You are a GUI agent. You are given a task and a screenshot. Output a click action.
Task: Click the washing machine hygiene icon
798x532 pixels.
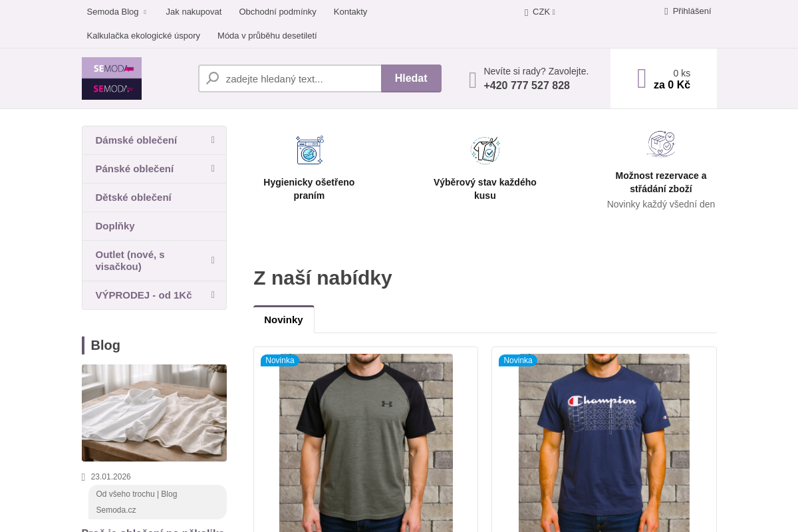tap(309, 150)
